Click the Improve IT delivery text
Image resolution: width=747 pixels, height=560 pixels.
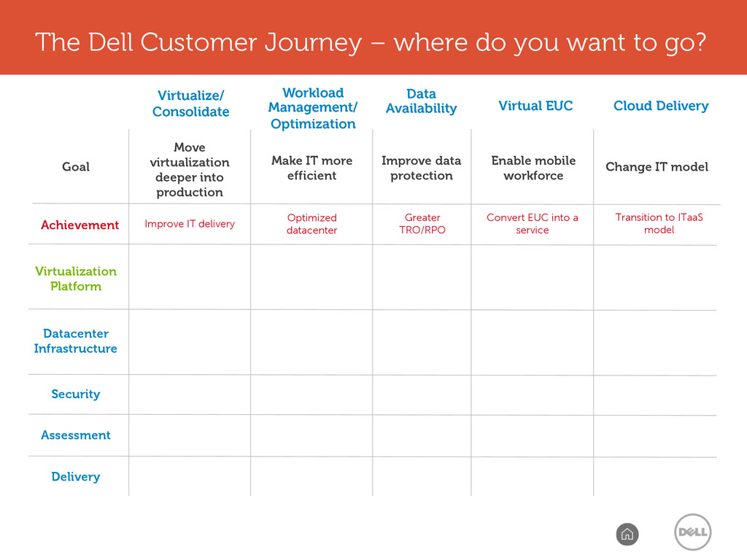click(x=190, y=224)
